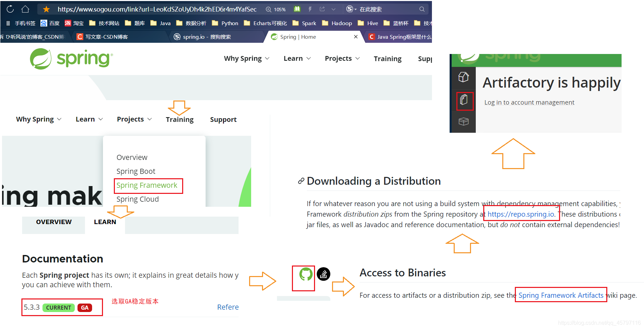Open the https://repo.spring.io link
Screen dimensions: 644x329
coord(521,214)
